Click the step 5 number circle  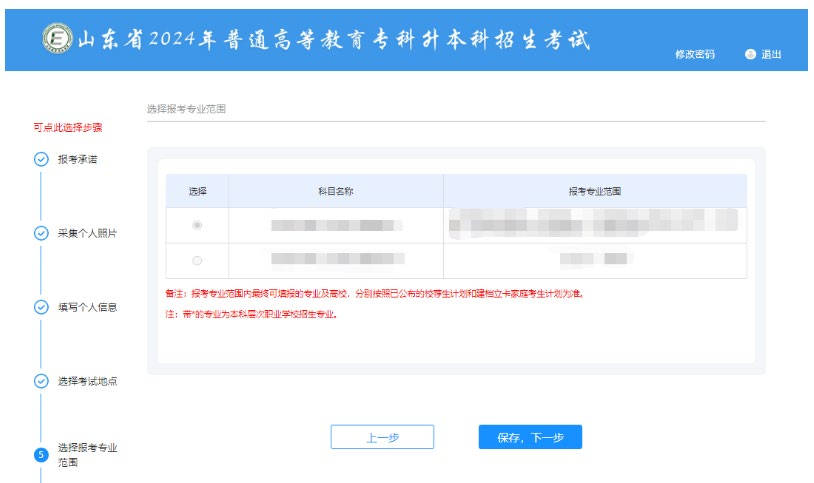(41, 455)
